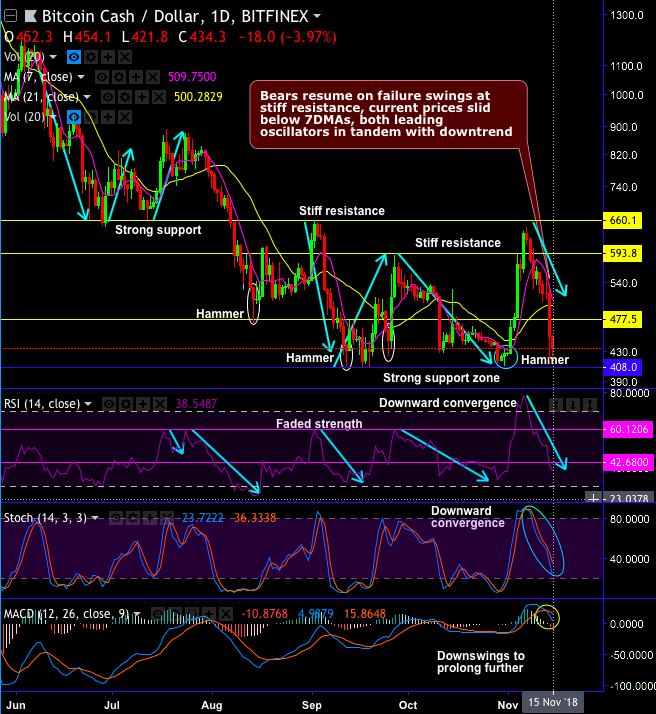The height and width of the screenshot is (714, 656).
Task: Remove MA (21, close) with its X icon
Action: [x=158, y=97]
